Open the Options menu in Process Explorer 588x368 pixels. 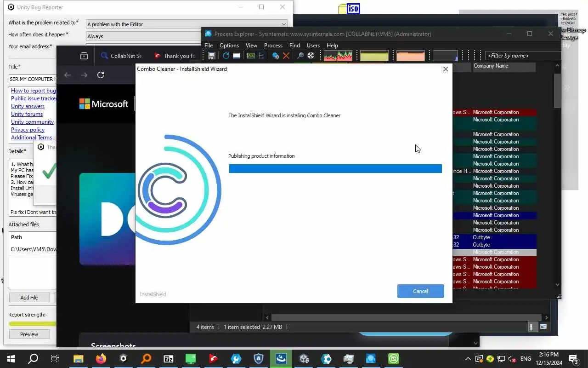click(x=229, y=46)
